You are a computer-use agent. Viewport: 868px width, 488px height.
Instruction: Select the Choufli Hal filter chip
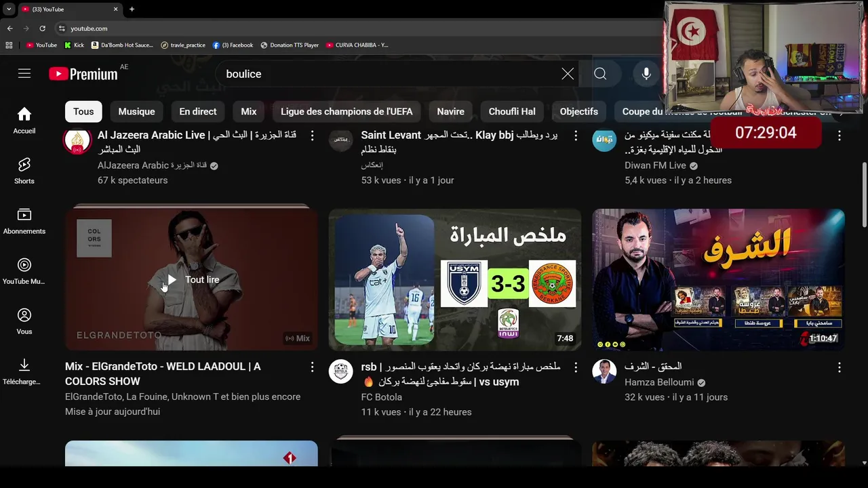click(512, 112)
